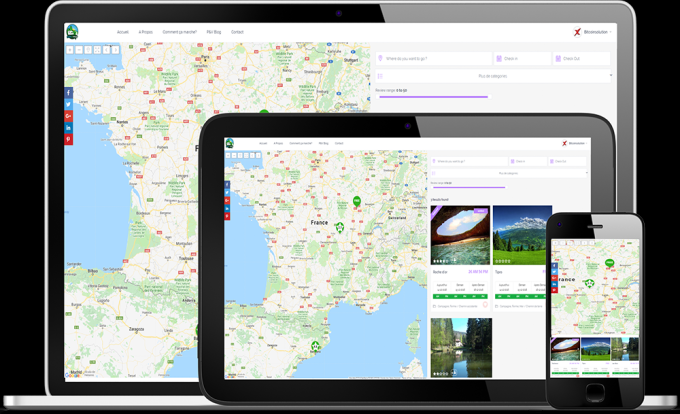Open 'Comment ça marche?' in the laptop navigation

180,32
